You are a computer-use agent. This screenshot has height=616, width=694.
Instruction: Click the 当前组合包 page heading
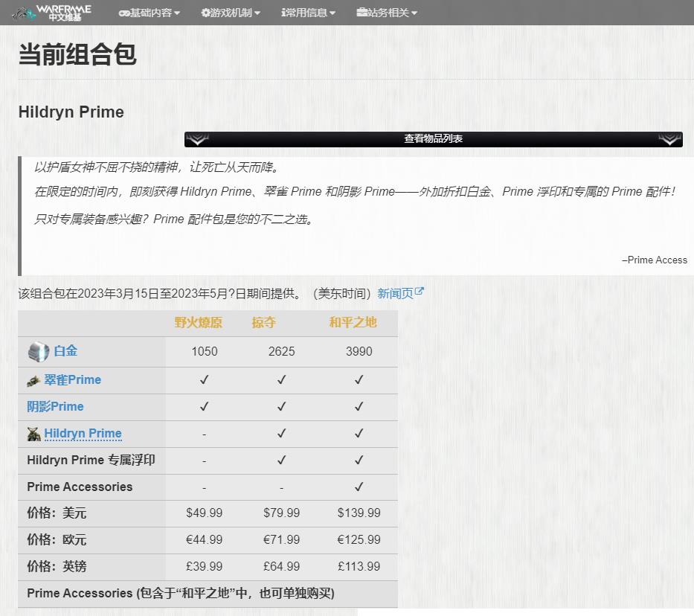click(x=77, y=54)
